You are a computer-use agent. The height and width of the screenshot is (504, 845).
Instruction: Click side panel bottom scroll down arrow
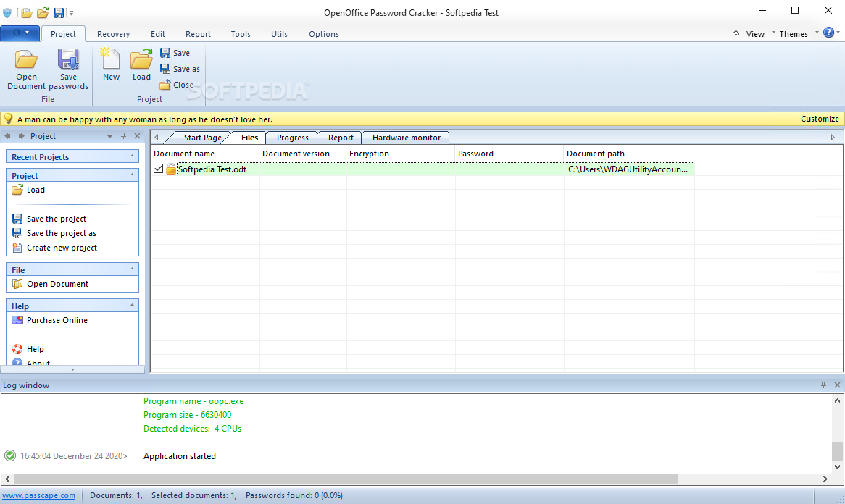coord(72,369)
